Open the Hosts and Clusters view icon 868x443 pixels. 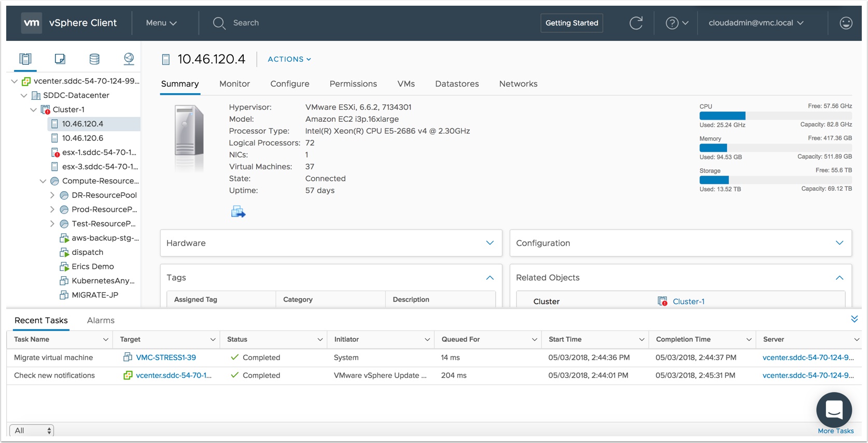click(x=25, y=59)
